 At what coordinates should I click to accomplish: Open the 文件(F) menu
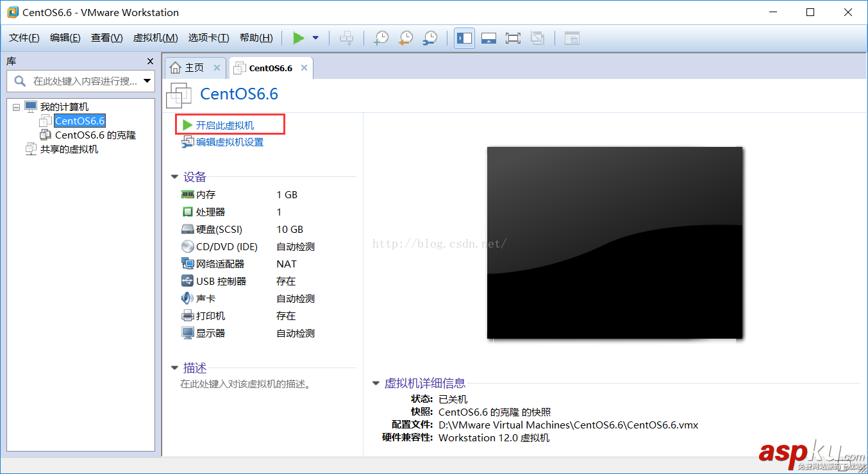24,38
